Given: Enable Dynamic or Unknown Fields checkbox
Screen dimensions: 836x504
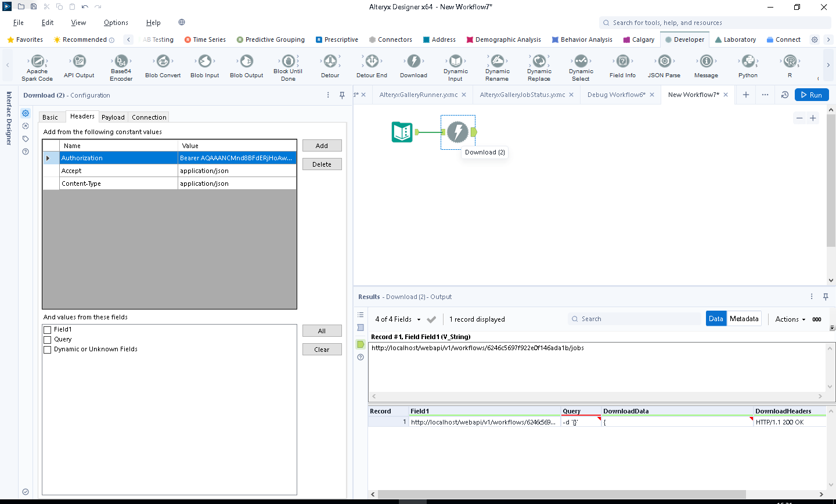Looking at the screenshot, I should (x=48, y=350).
